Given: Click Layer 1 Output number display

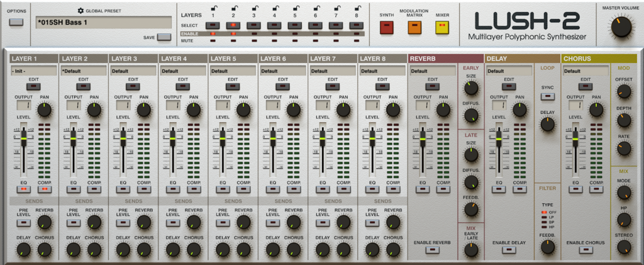Looking at the screenshot, I should (23, 106).
